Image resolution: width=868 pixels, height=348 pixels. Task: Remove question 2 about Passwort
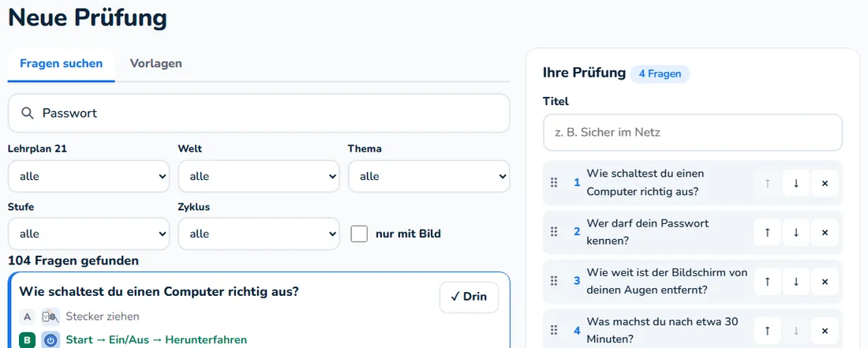[825, 232]
